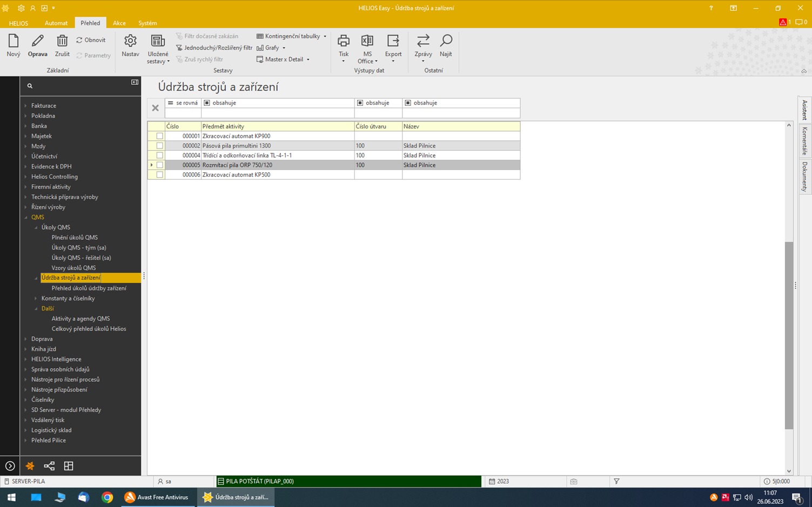Collapse the navigation side panel icon

pos(135,82)
